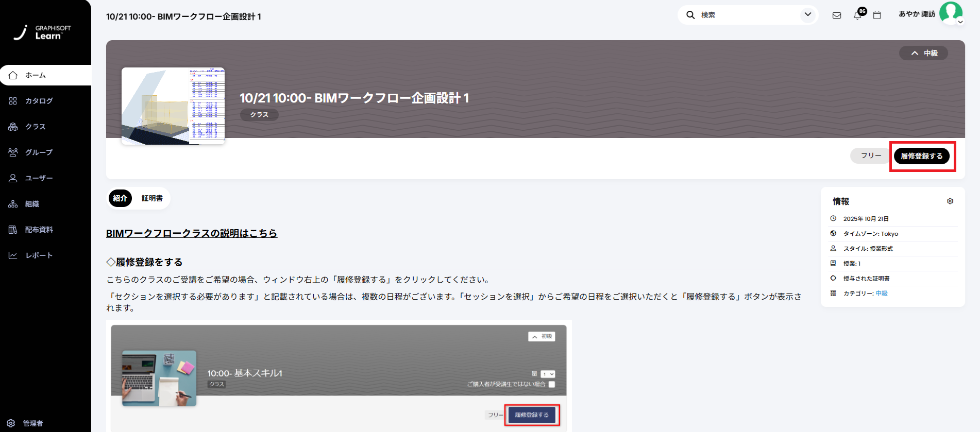Open the calendar icon in header
Viewport: 980px width, 432px height.
point(877,15)
